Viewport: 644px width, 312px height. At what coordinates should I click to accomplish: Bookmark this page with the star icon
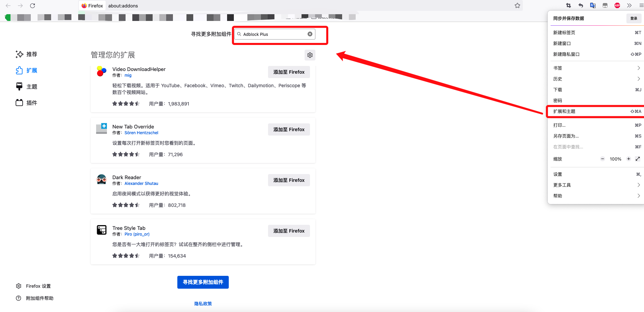(517, 5)
